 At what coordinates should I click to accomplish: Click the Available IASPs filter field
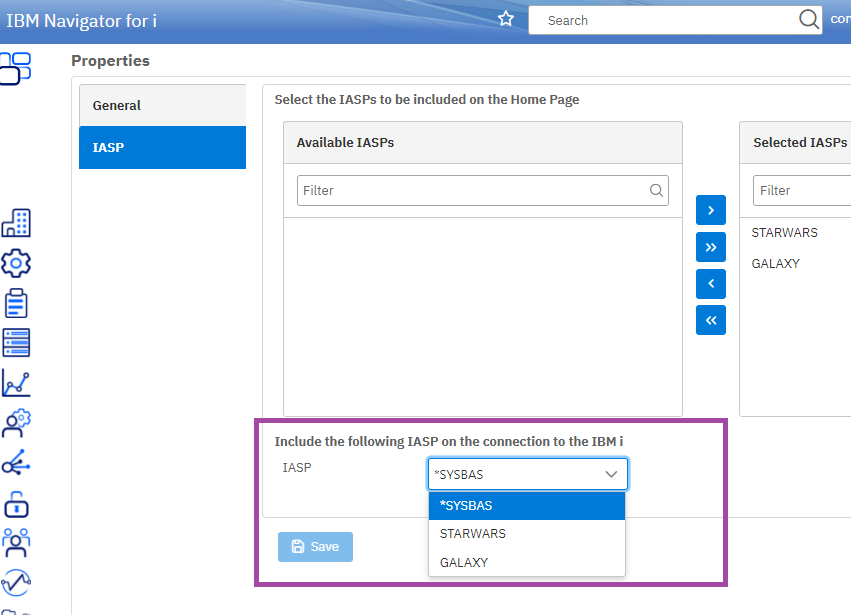tap(472, 190)
